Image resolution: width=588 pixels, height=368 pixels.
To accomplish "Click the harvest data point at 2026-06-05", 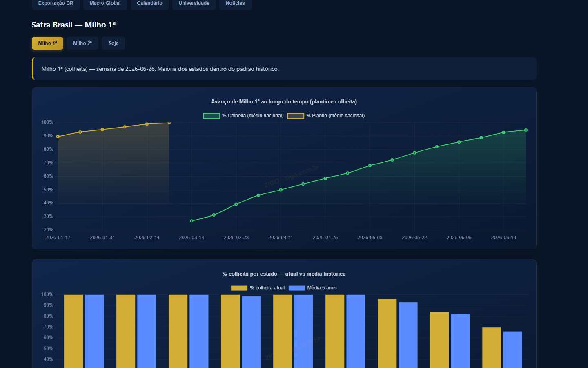I will point(459,142).
